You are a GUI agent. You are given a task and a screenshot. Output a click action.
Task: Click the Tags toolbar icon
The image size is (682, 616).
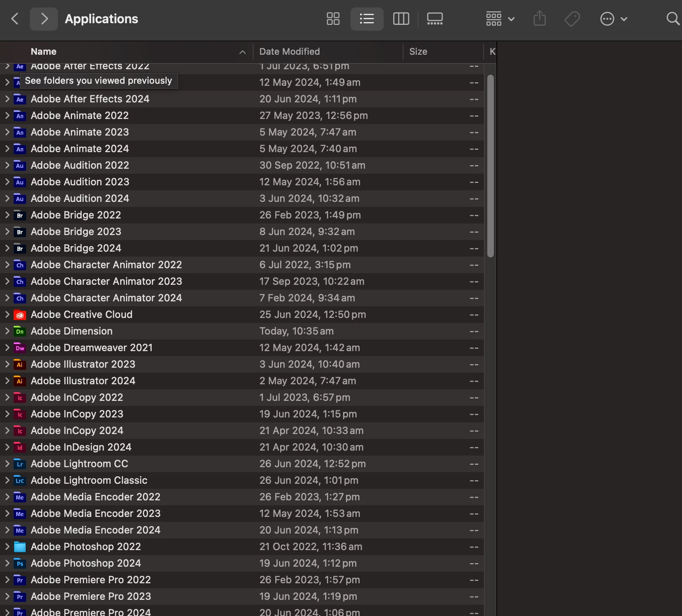click(x=572, y=19)
